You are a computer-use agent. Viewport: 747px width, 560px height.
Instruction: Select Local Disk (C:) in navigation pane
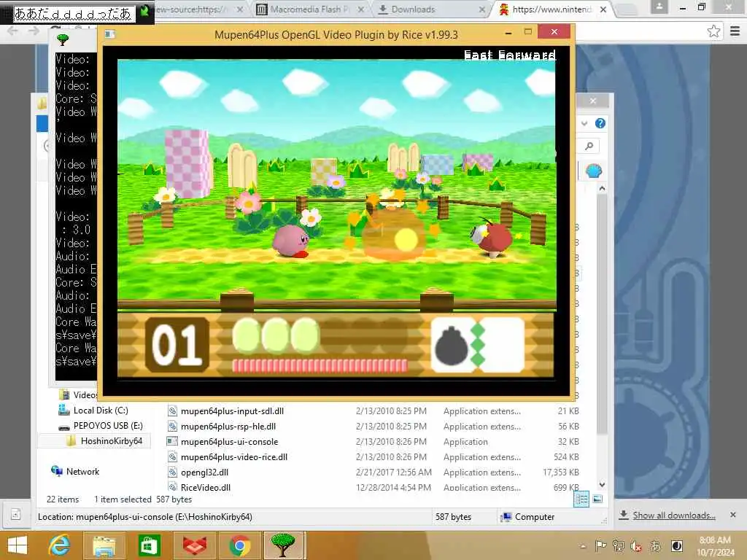[x=101, y=411]
